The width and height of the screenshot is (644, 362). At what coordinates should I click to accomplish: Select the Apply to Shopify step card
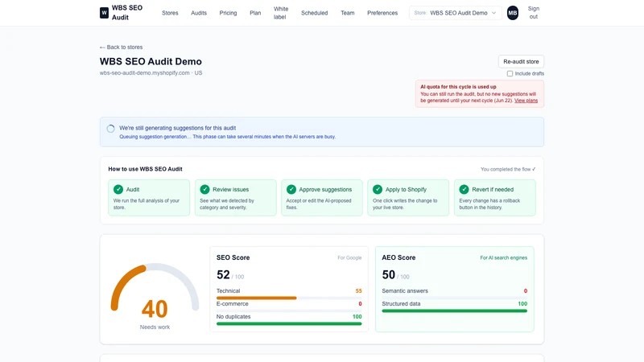pyautogui.click(x=408, y=197)
